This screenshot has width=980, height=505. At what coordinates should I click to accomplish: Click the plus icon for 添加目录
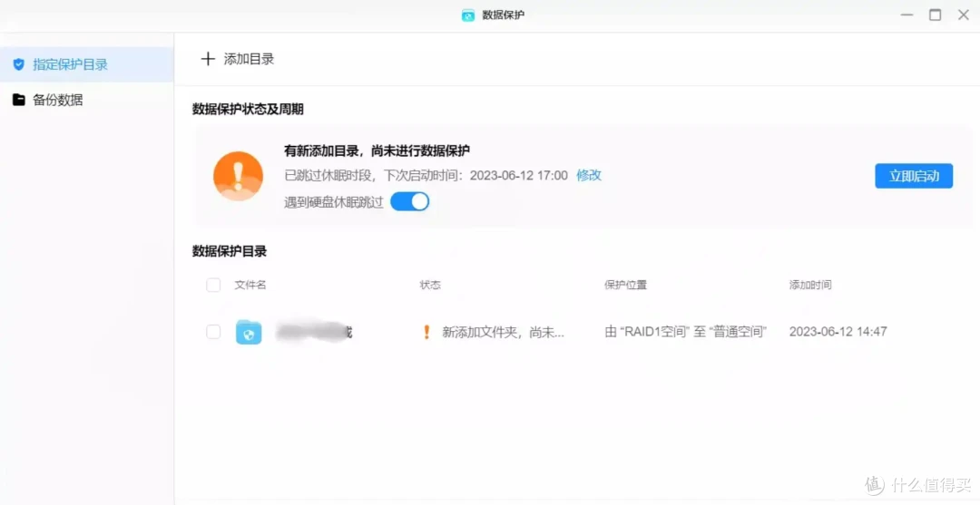coord(208,59)
